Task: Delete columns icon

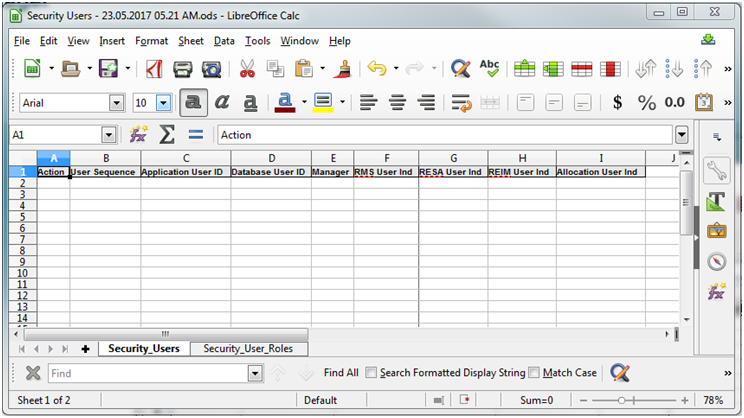Action: [x=610, y=69]
